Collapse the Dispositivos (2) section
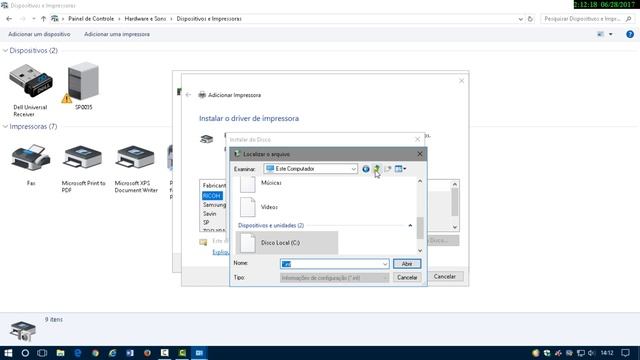 click(x=5, y=51)
